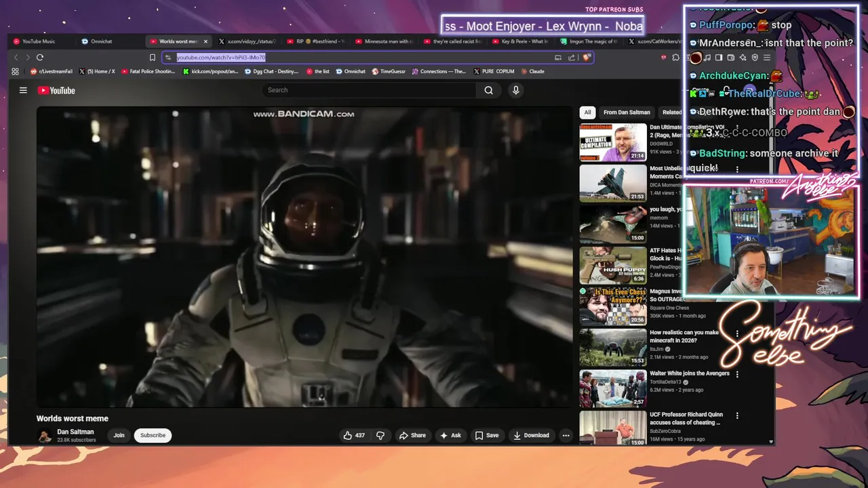Open Dan Ultimate Compilation thumbnail
The image size is (868, 488).
[x=613, y=142]
